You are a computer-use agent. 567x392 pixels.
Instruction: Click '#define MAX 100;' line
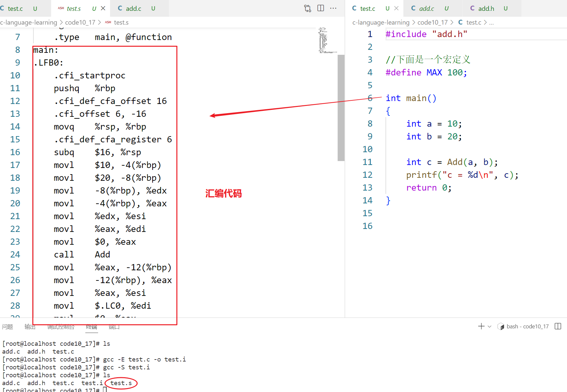[426, 72]
